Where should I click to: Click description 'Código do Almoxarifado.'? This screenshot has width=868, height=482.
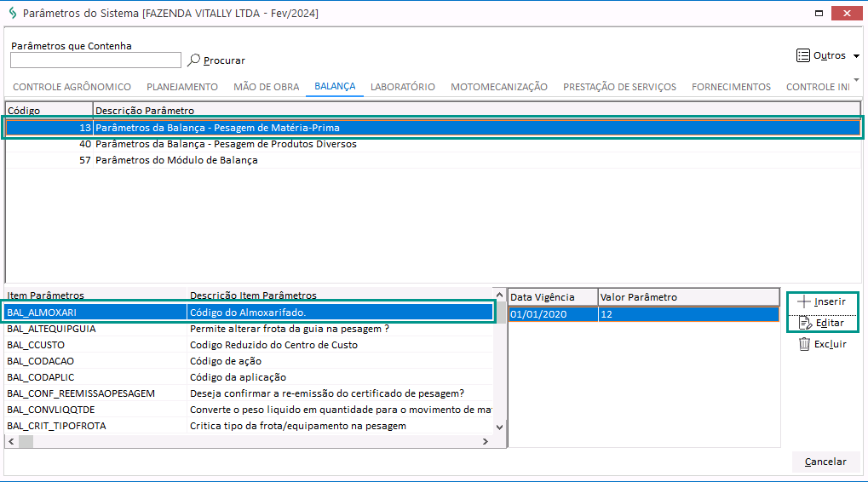[248, 313]
